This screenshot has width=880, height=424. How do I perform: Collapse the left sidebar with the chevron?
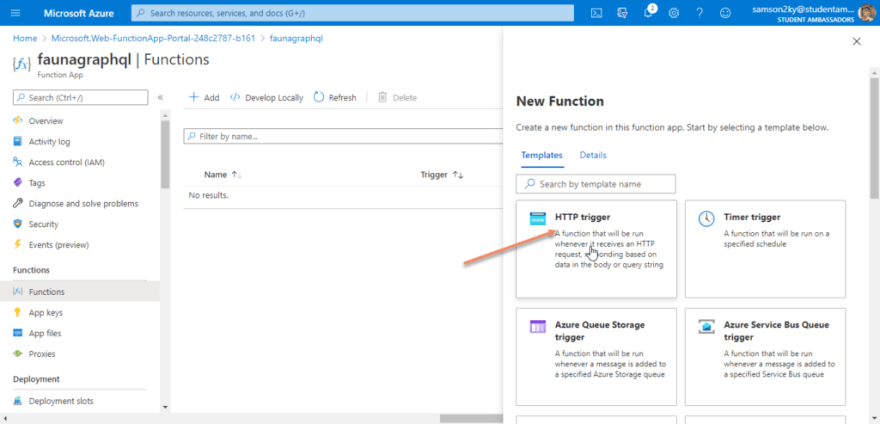tap(160, 97)
